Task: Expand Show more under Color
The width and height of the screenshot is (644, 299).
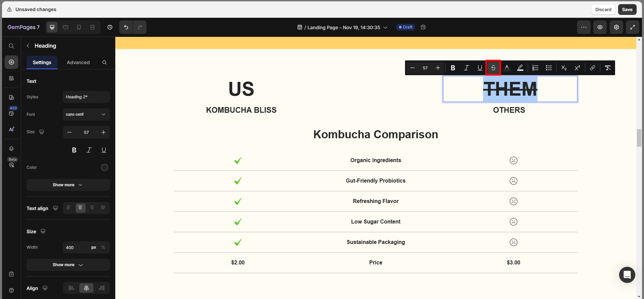Action: point(68,185)
